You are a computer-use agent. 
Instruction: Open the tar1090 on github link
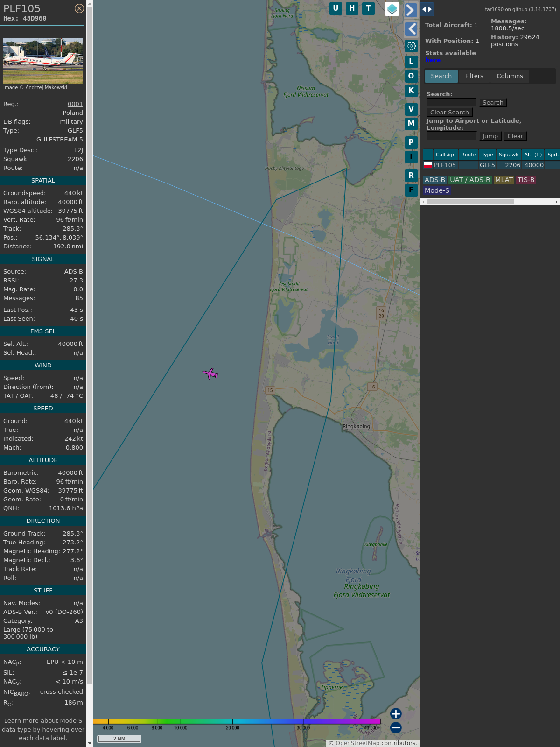(x=520, y=9)
